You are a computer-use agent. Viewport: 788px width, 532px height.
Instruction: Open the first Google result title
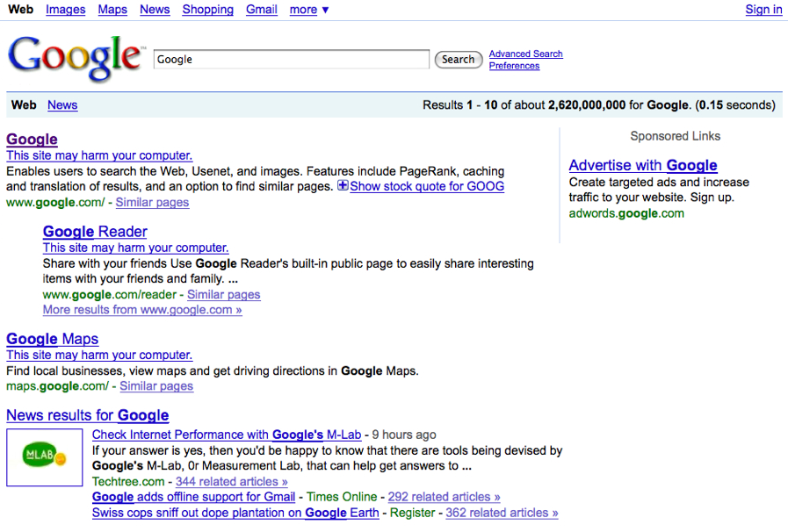[32, 140]
